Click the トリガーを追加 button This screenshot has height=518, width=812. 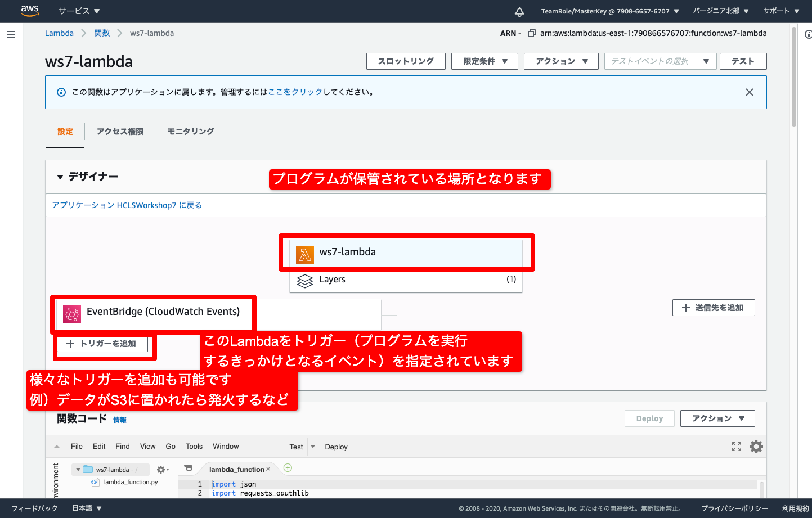pos(102,344)
